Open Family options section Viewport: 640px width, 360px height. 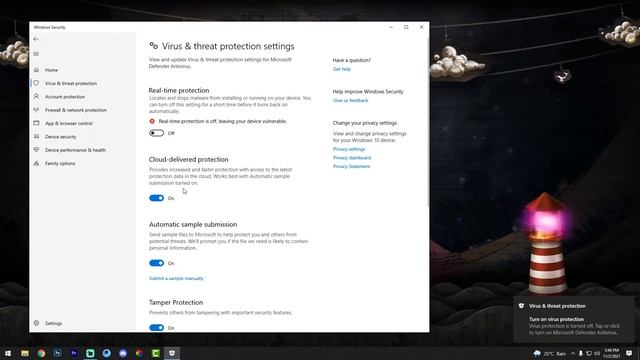[x=60, y=163]
